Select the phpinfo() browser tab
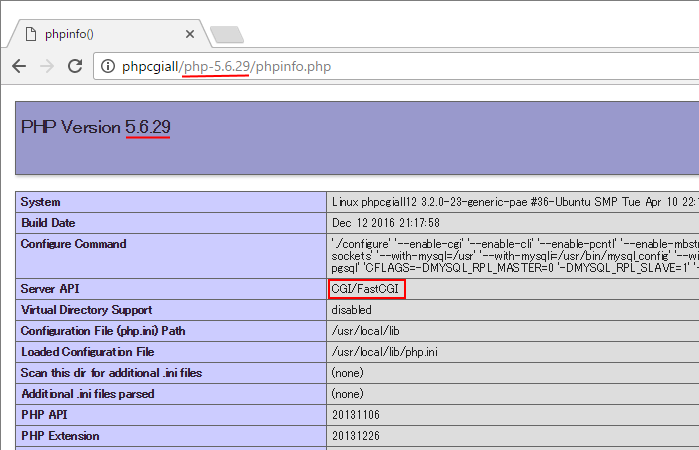699x450 pixels. [109, 34]
